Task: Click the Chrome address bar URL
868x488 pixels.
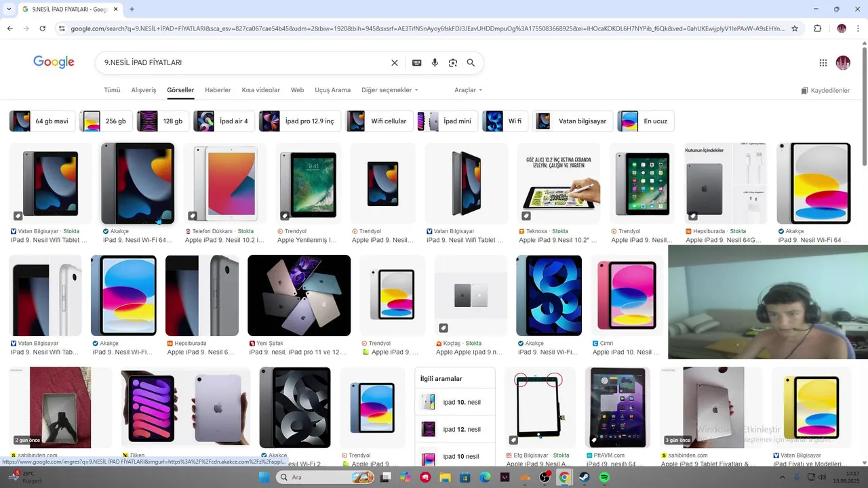Action: point(427,28)
